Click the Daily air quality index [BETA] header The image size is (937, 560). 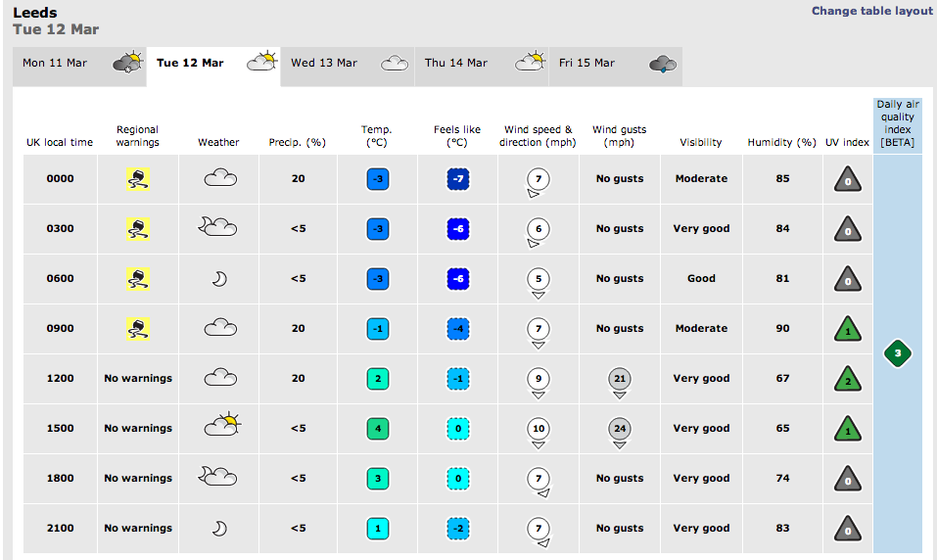coord(898,123)
